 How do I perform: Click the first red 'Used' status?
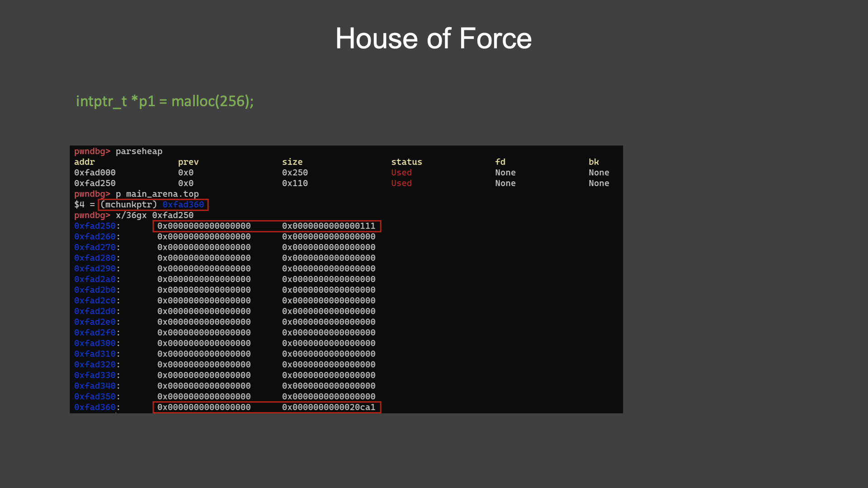(x=401, y=173)
